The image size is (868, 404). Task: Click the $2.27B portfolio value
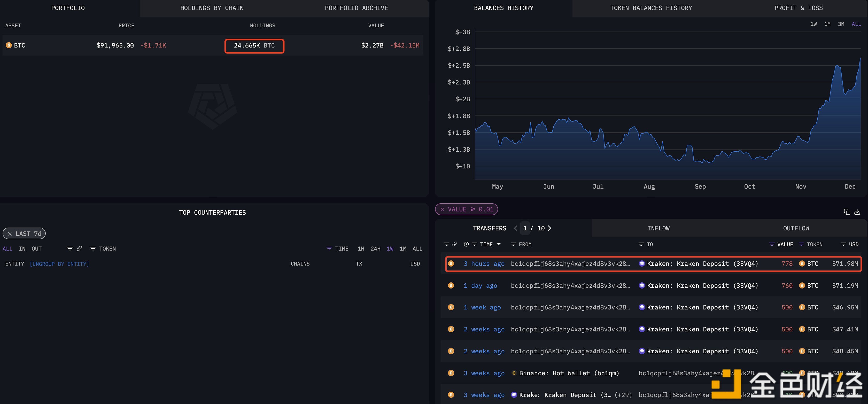(372, 45)
